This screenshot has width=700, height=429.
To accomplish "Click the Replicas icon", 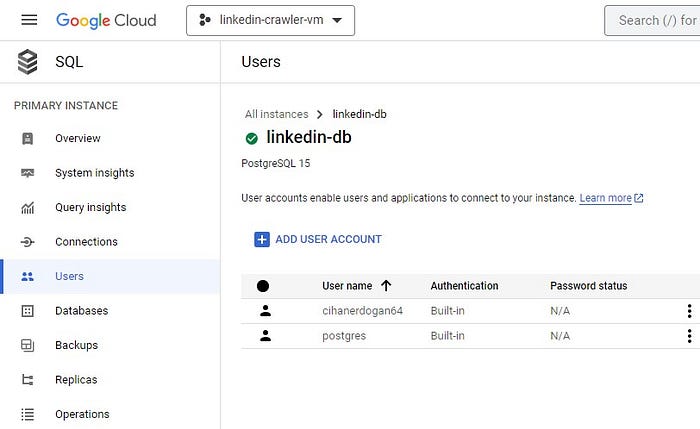I will 28,380.
